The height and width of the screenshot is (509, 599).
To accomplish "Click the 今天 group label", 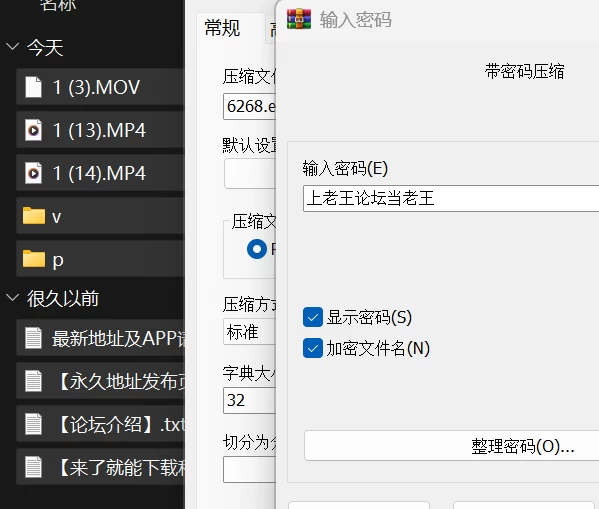I will [x=45, y=48].
